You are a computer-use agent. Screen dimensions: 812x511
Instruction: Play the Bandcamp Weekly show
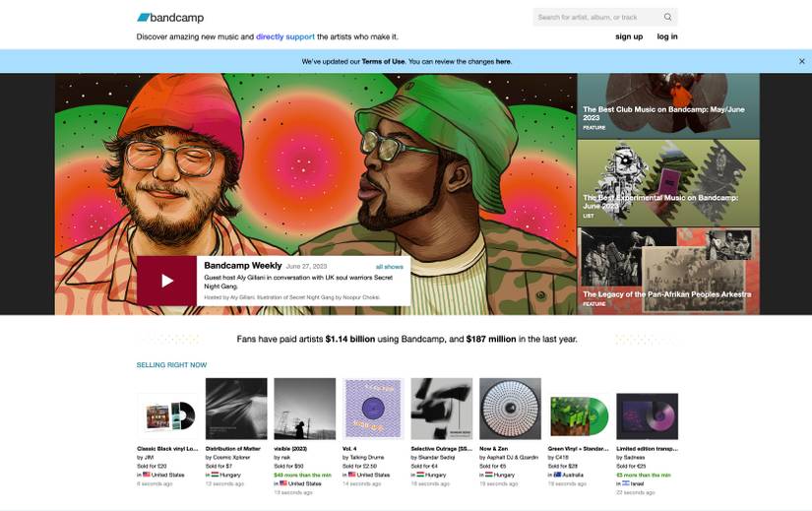pos(166,281)
